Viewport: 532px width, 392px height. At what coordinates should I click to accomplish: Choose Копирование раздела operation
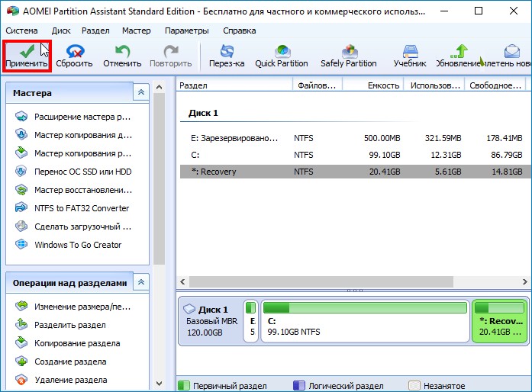[x=67, y=343]
